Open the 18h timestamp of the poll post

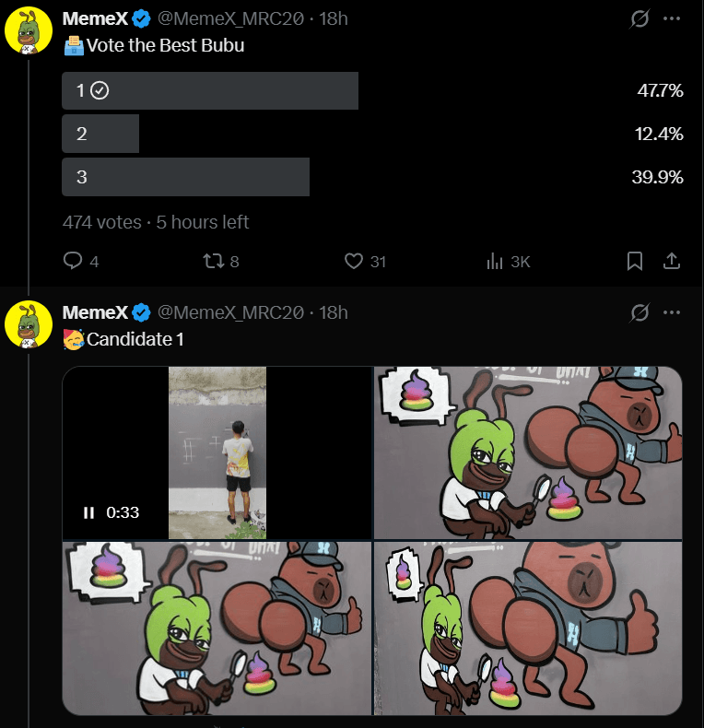tap(333, 18)
